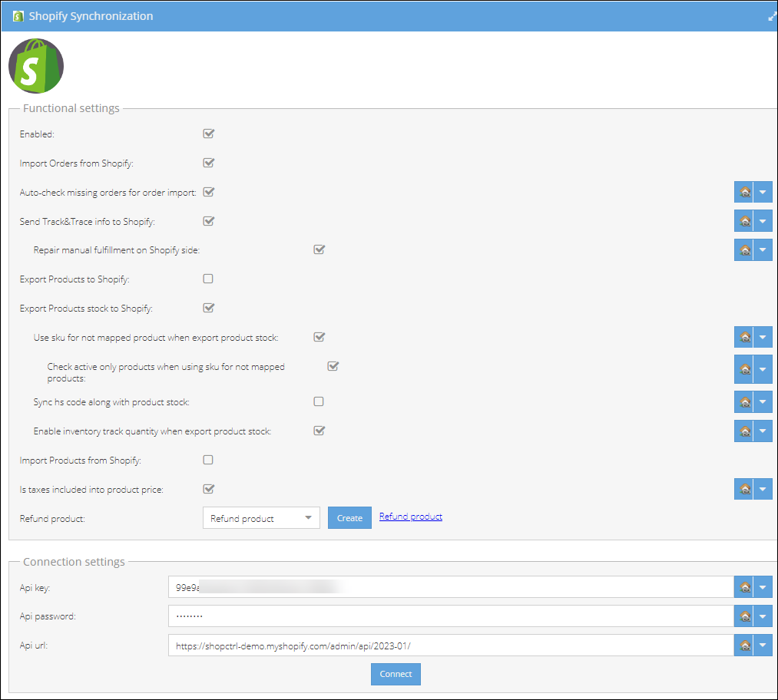Open the Refund product link
Viewport: 778px width, 700px height.
click(411, 516)
